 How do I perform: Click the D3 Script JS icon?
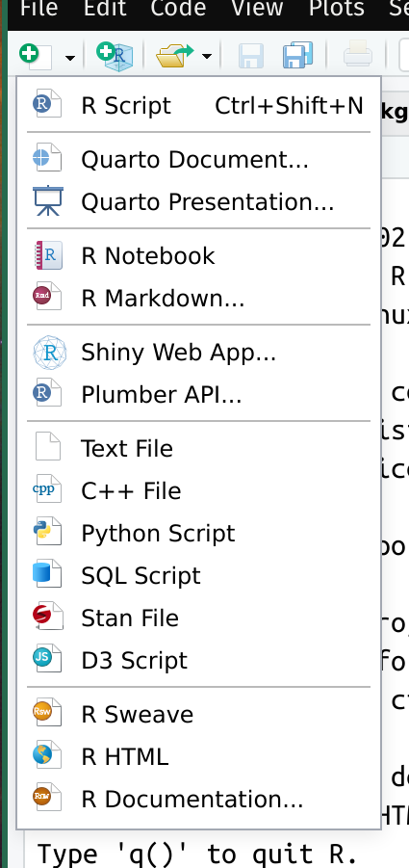[47, 658]
